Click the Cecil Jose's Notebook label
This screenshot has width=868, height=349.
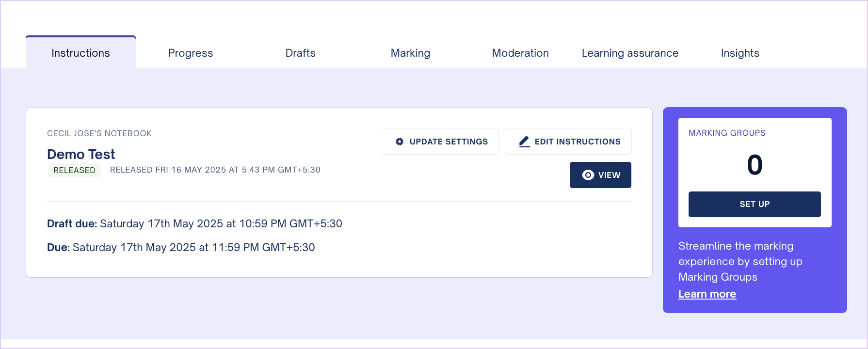99,133
